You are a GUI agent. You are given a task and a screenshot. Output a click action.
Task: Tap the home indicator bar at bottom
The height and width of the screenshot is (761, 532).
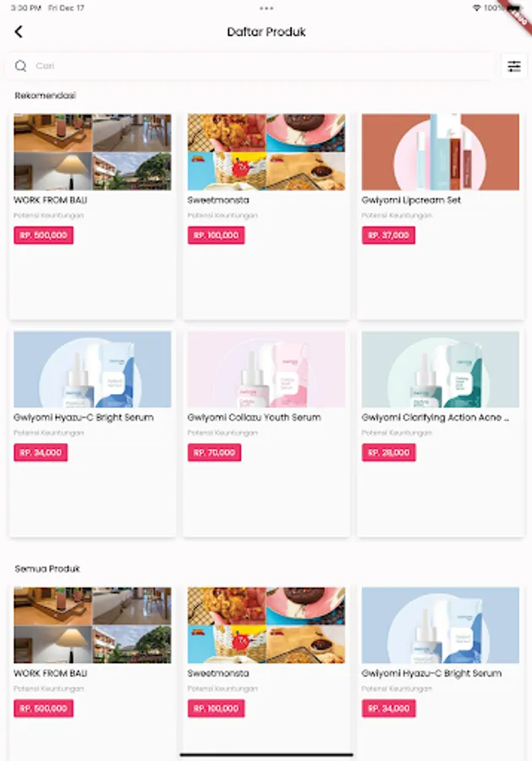[x=266, y=755]
